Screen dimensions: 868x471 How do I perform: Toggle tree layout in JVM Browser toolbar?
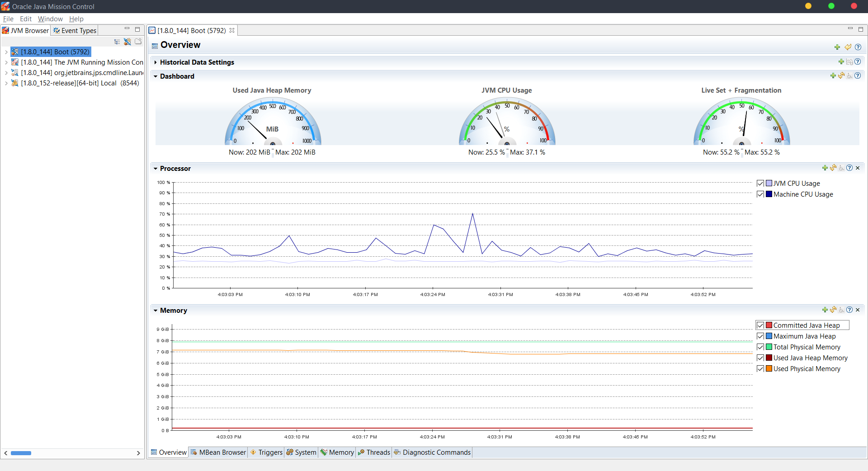point(117,42)
